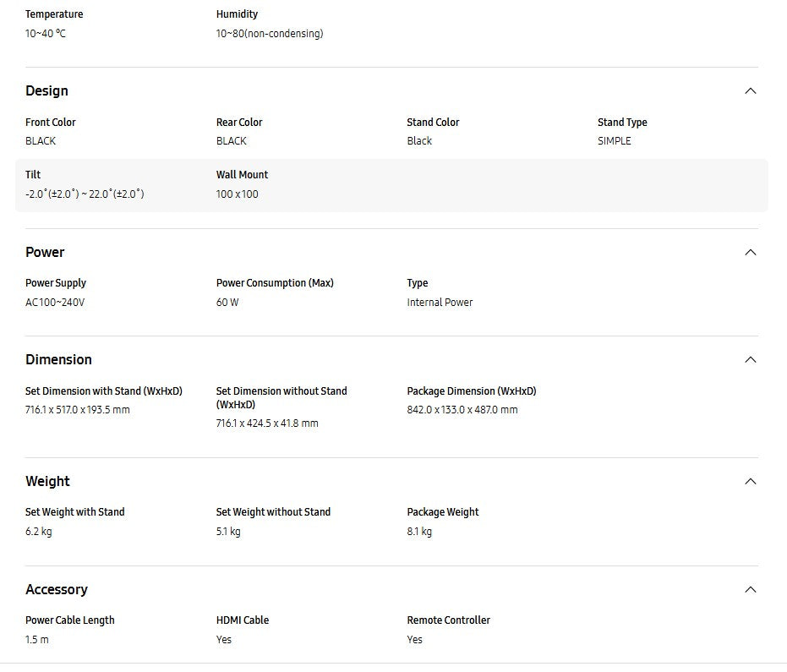787x672 pixels.
Task: Collapse the Weight section chevron
Action: [x=750, y=482]
